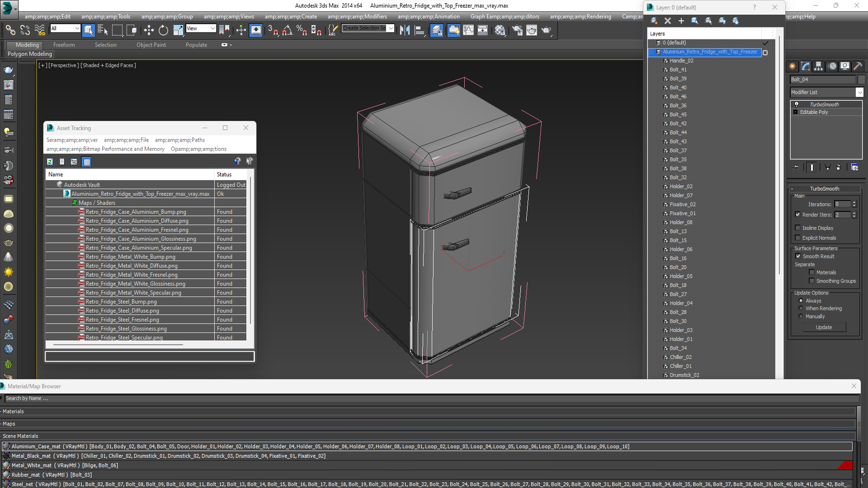This screenshot has height=488, width=868.
Task: Choose Select and Rotate tool
Action: click(163, 30)
